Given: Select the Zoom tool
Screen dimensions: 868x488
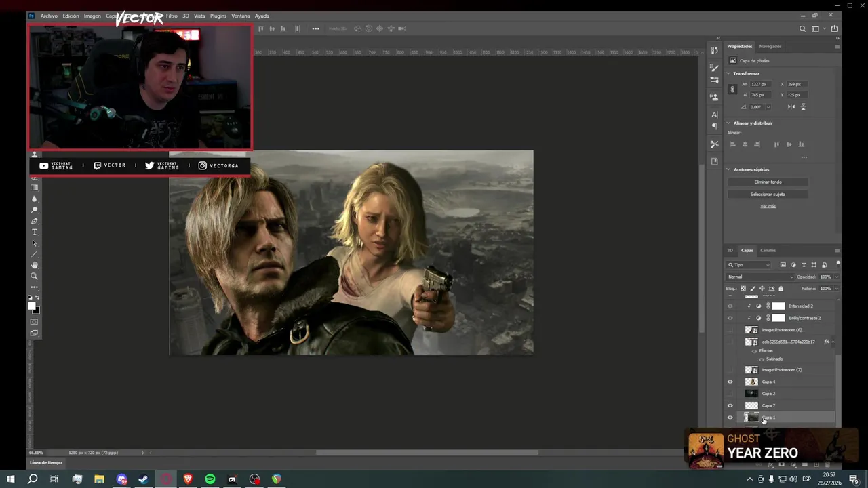Looking at the screenshot, I should (35, 276).
